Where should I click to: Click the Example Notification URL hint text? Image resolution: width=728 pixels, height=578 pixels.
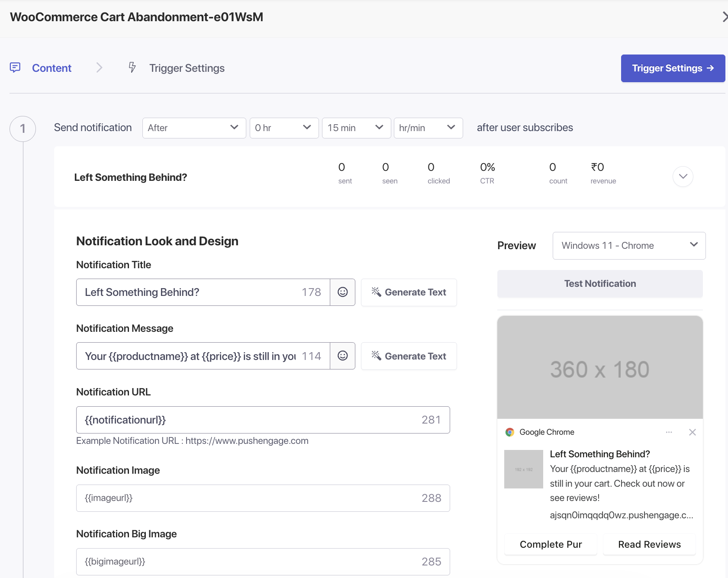coord(192,441)
